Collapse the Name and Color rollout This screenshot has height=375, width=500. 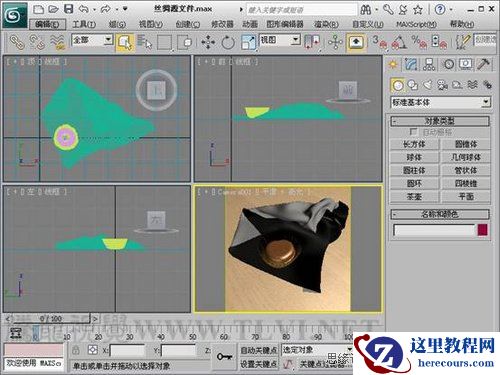click(x=440, y=214)
